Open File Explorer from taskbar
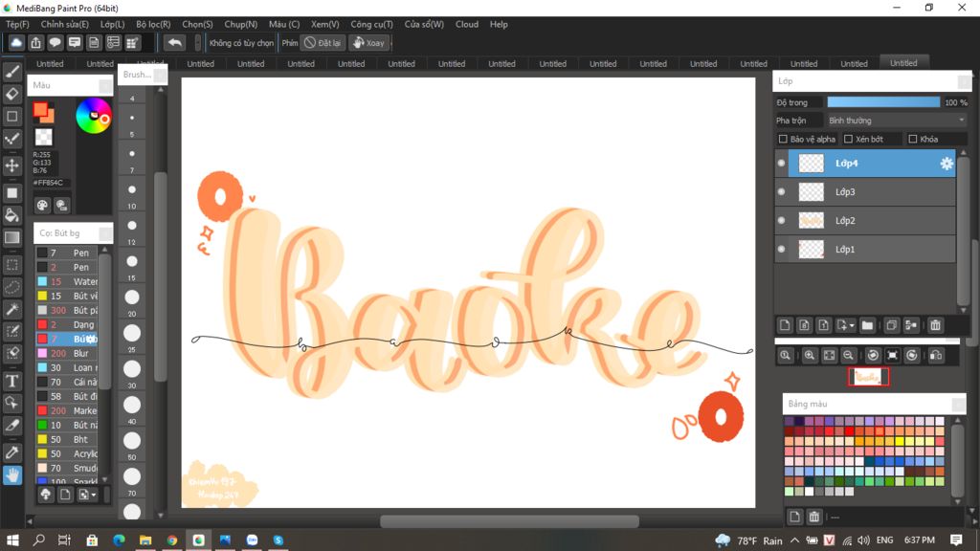The width and height of the screenshot is (980, 551). click(x=145, y=540)
